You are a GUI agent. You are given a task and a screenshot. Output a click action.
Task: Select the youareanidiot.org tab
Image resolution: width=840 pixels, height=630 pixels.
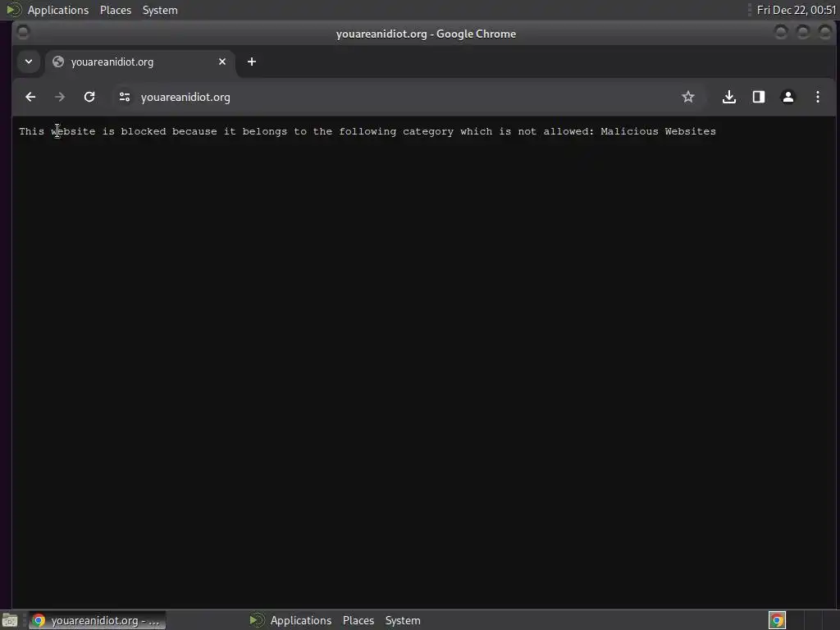point(139,62)
